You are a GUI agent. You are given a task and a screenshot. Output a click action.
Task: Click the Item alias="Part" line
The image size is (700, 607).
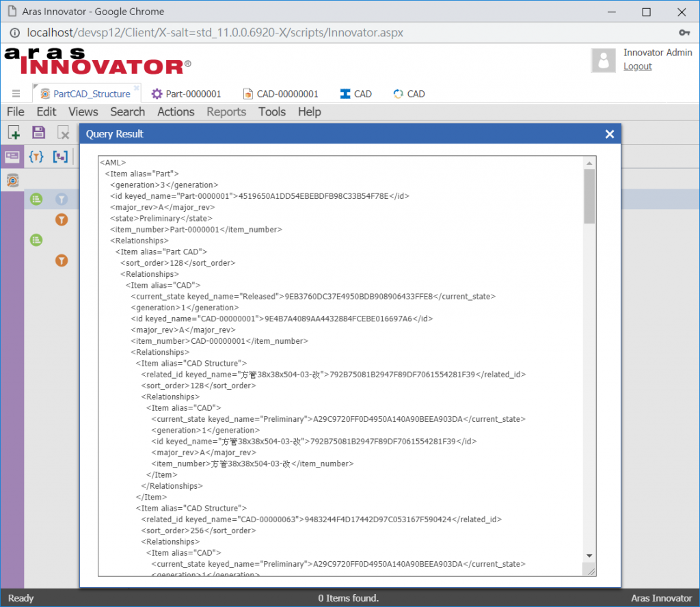click(x=142, y=174)
